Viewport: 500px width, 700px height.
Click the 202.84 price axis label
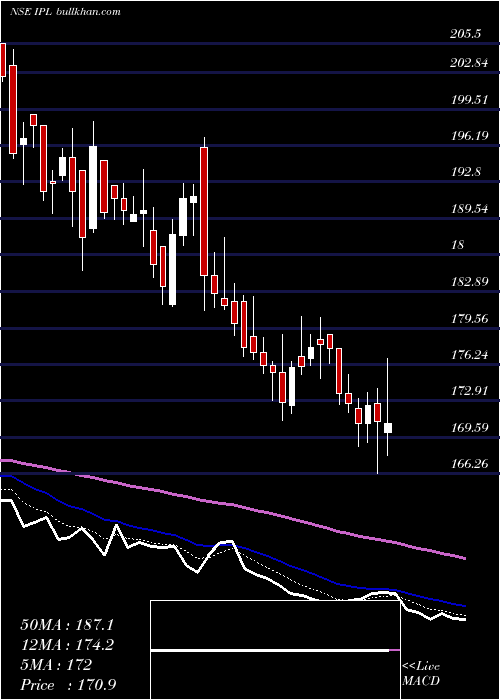coord(469,63)
